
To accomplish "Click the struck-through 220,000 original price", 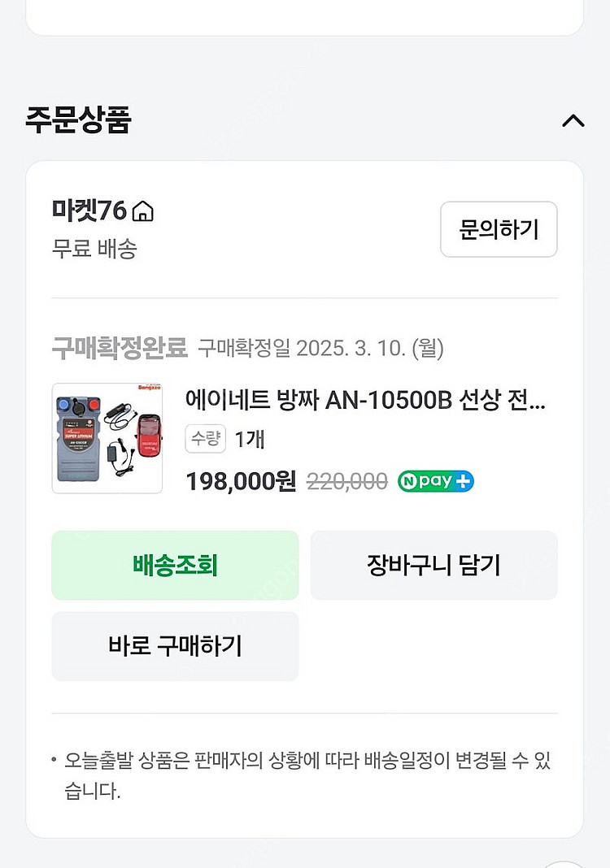I will tap(346, 481).
